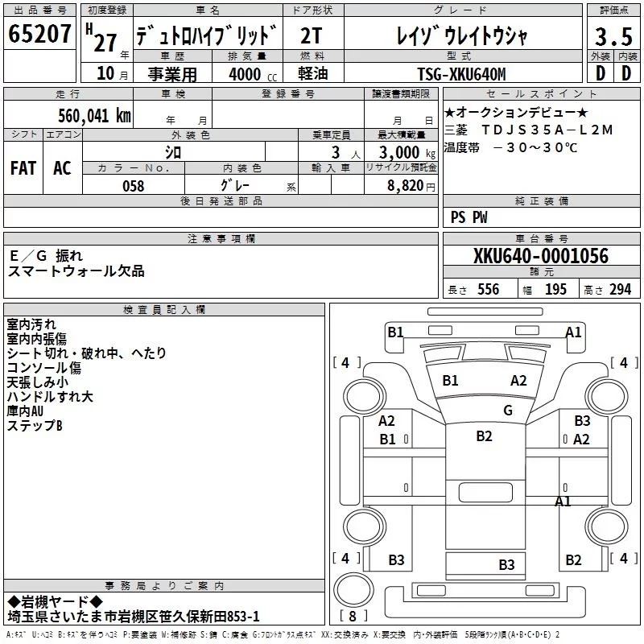Viewport: 644px width, 644px height.
Task: Select rear panel mark B3 above bumper
Action: 506,565
